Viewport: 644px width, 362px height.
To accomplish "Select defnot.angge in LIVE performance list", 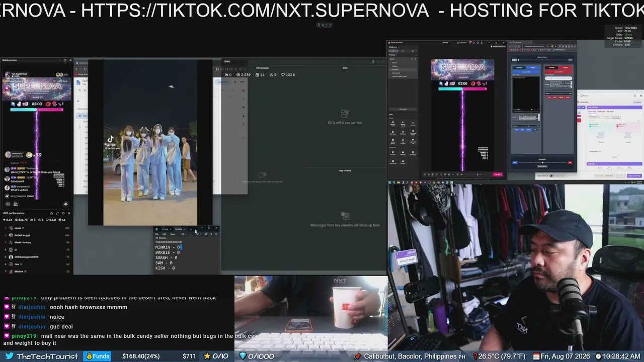I will (x=37, y=235).
